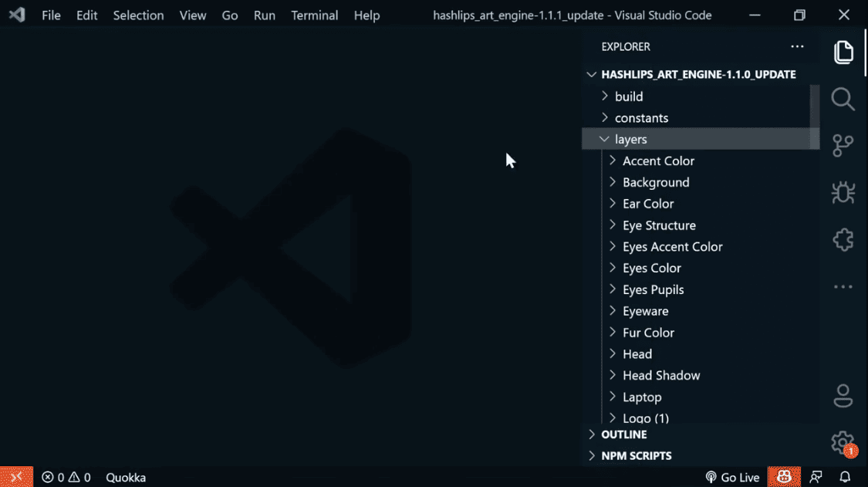Viewport: 868px width, 487px height.
Task: Expand the OUTLINE section
Action: point(701,435)
